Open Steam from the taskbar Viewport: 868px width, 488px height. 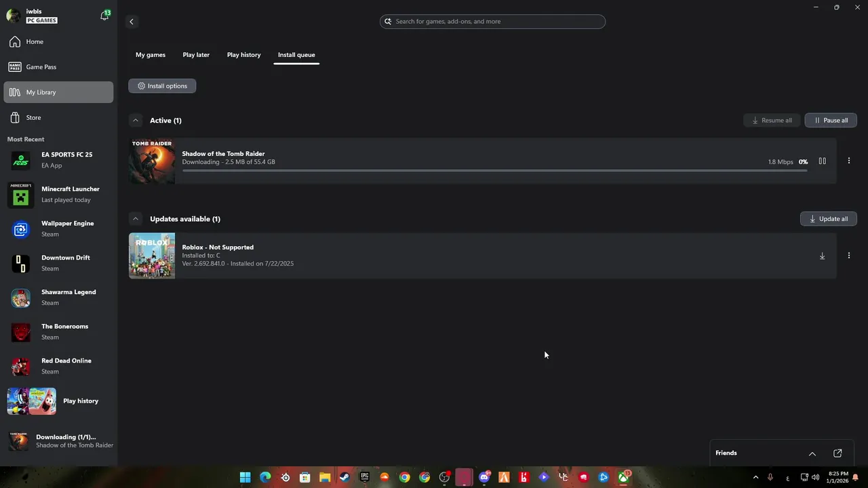[x=344, y=478]
